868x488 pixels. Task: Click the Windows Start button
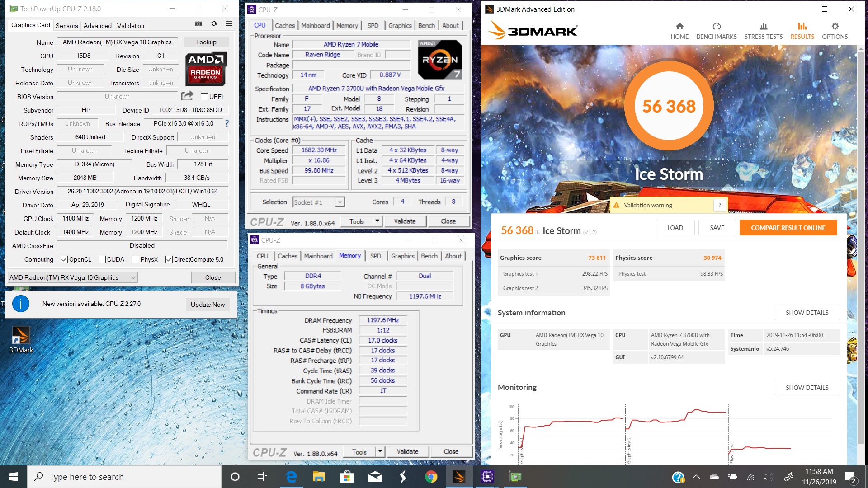14,477
